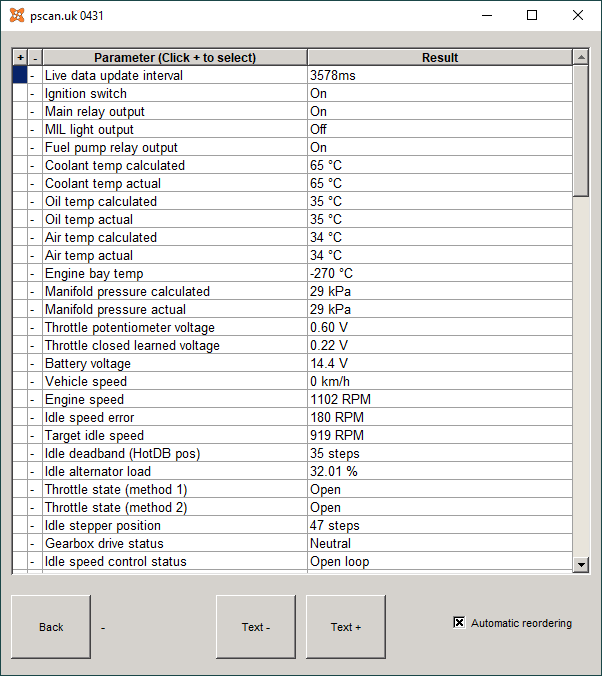
Task: Toggle the Automatic reordering checkbox
Action: [459, 623]
